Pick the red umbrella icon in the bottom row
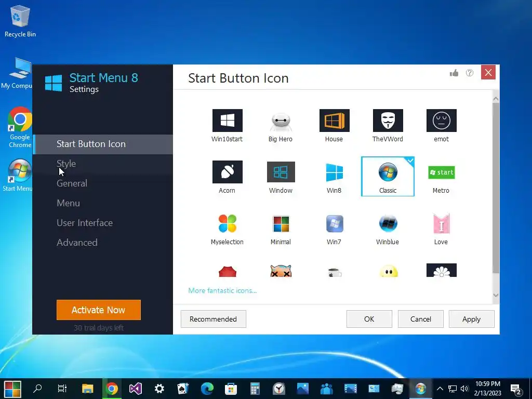 [228, 271]
